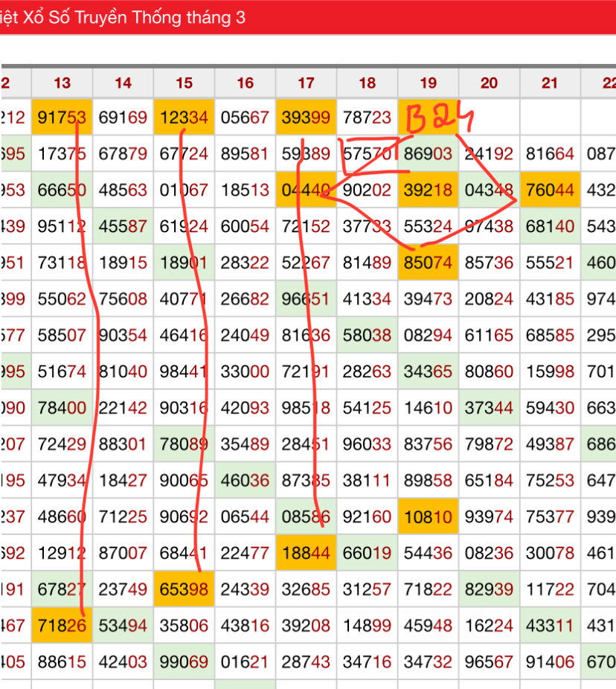Screen dimensions: 616x689
Task: Select the day 15 column header
Action: (185, 83)
